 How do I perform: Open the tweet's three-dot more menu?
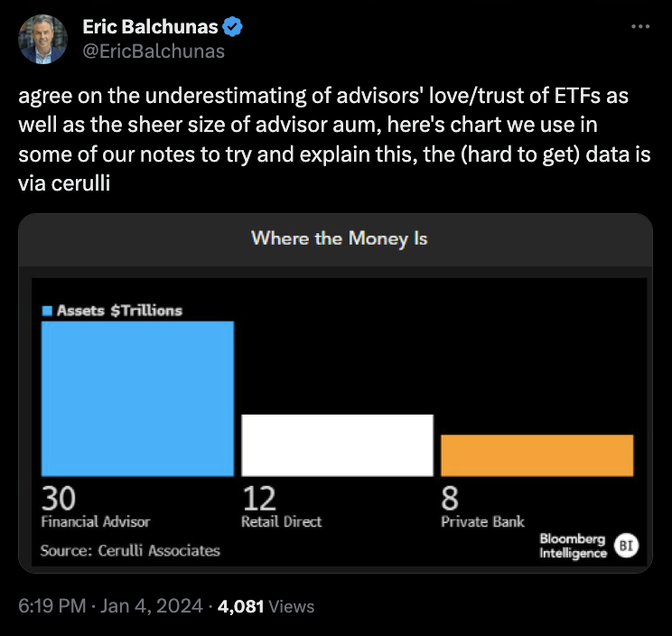pos(640,27)
